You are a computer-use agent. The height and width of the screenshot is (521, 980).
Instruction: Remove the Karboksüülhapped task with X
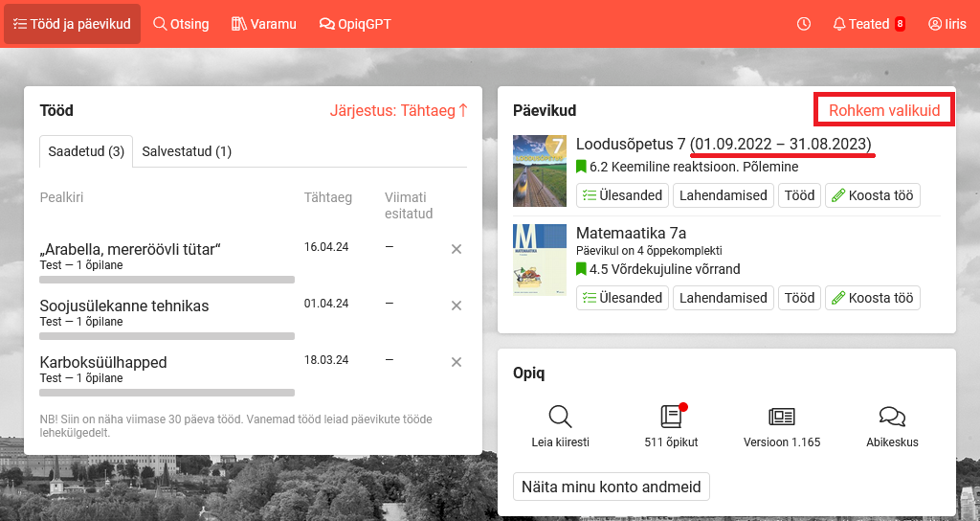(457, 362)
